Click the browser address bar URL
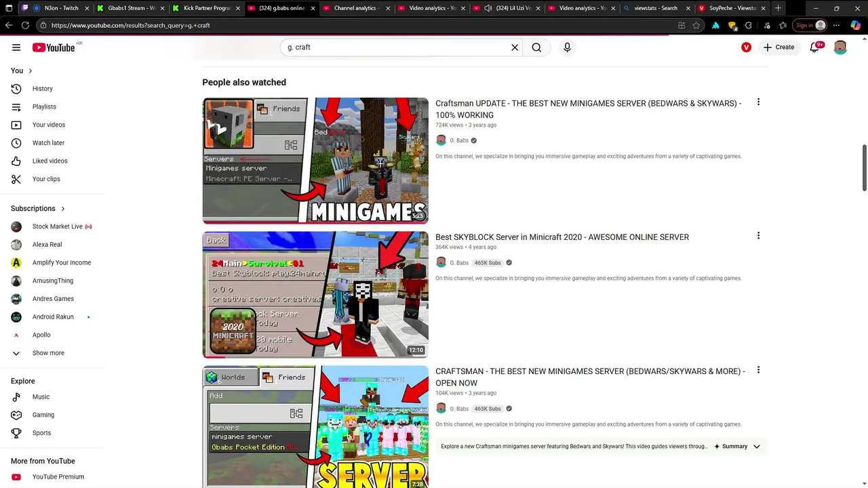 coord(130,25)
